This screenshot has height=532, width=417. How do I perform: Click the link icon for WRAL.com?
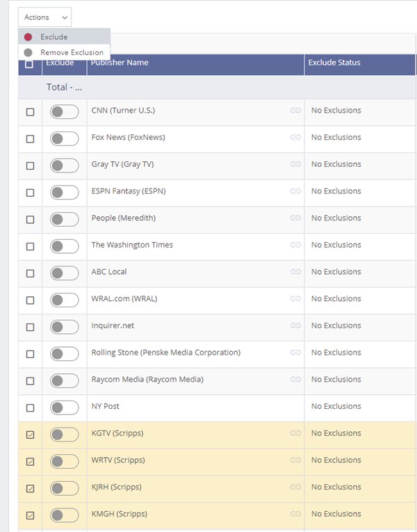[x=295, y=299]
